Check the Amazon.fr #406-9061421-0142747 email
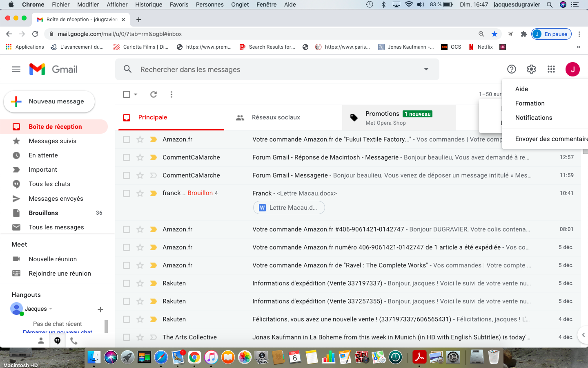This screenshot has height=368, width=588. click(127, 229)
